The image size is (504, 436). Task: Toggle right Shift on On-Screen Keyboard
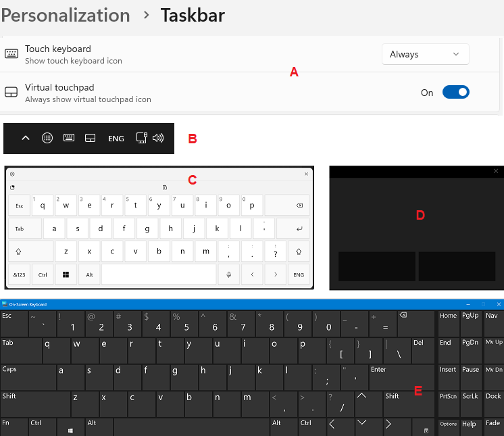point(409,404)
